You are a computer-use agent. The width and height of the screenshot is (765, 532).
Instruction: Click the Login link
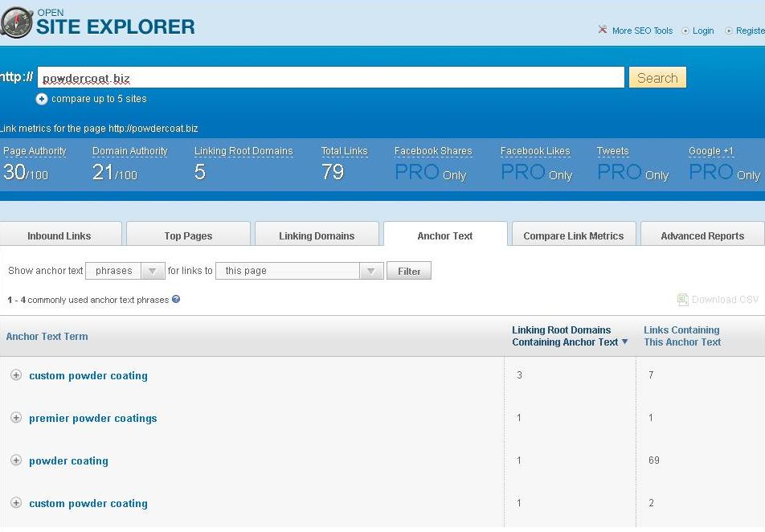click(x=703, y=31)
